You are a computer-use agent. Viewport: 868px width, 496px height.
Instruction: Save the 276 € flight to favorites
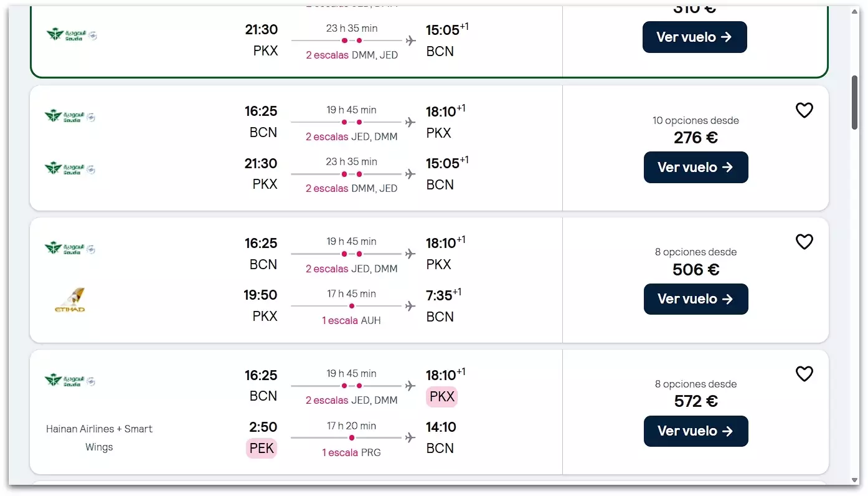[804, 110]
